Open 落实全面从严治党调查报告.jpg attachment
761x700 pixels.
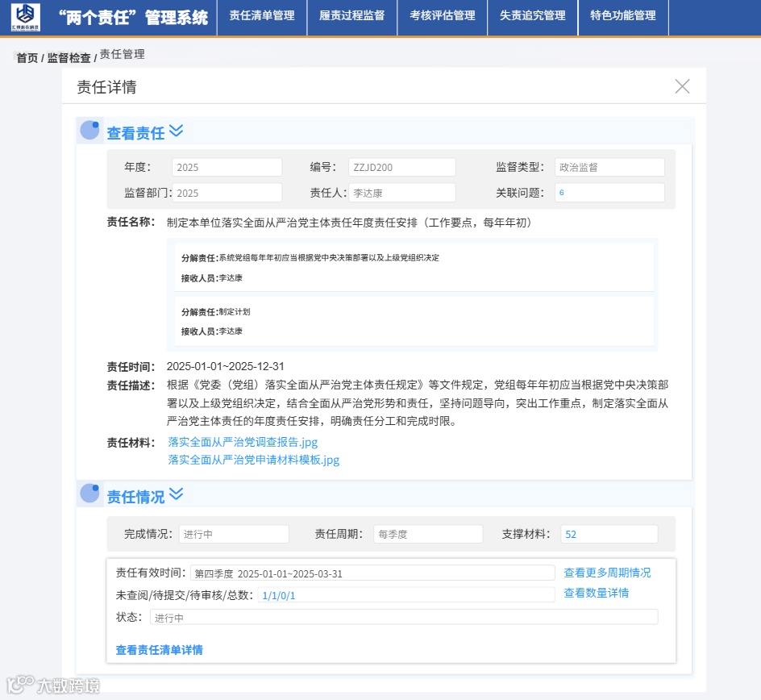tap(243, 442)
